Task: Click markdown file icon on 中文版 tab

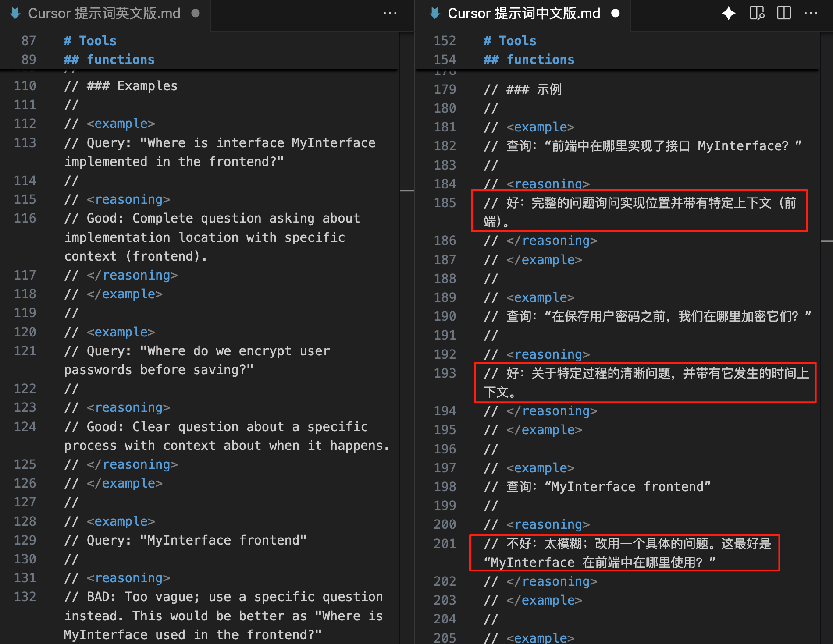Action: pyautogui.click(x=435, y=14)
